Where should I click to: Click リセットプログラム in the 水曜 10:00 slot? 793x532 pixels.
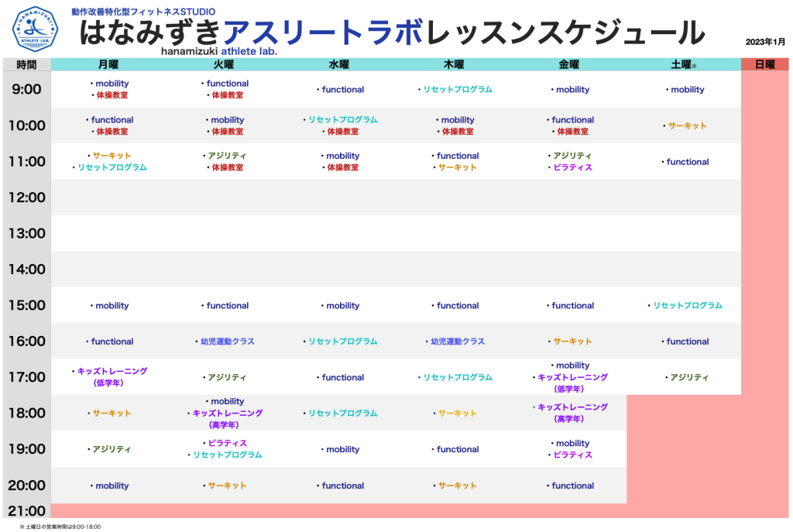pos(343,120)
